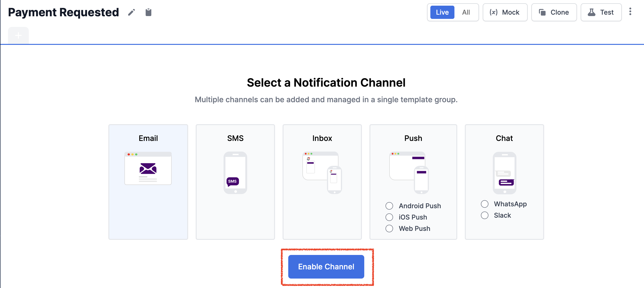This screenshot has height=288, width=644.
Task: Select the Web Push radio button
Action: click(x=389, y=229)
